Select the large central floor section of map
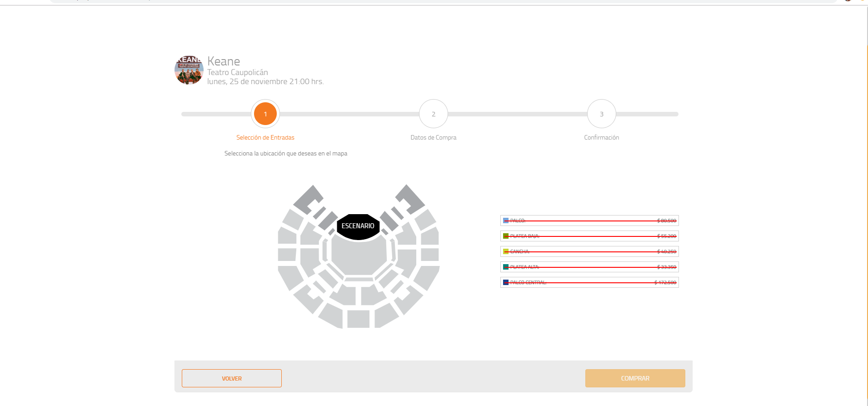 (358, 257)
